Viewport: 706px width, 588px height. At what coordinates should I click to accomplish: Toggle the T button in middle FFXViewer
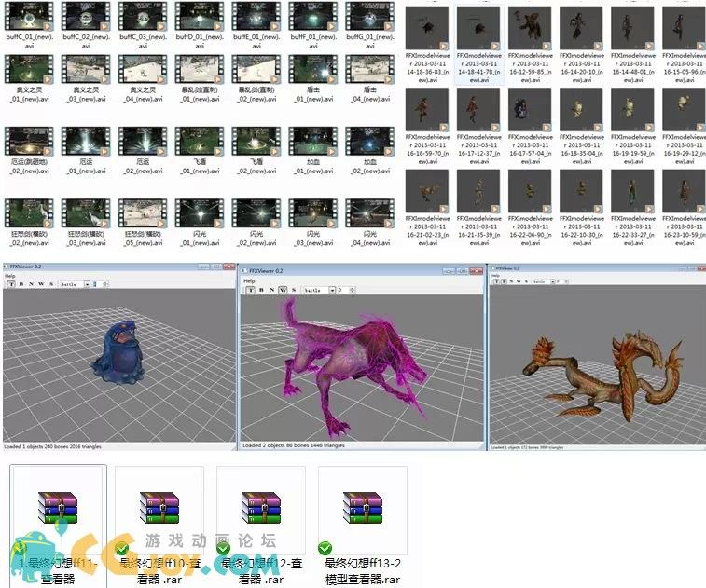click(x=251, y=290)
